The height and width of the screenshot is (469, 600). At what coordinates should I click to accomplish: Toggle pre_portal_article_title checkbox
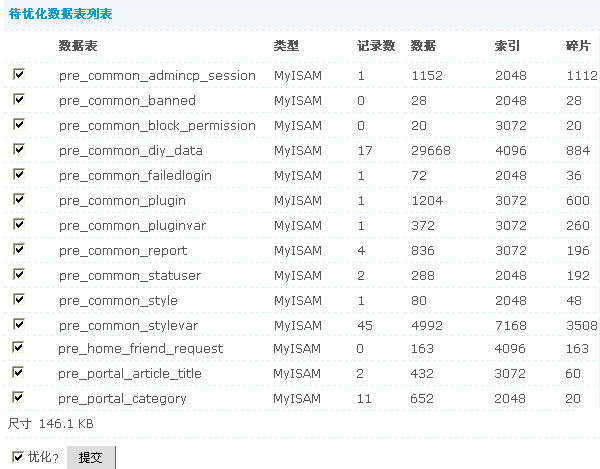click(18, 372)
